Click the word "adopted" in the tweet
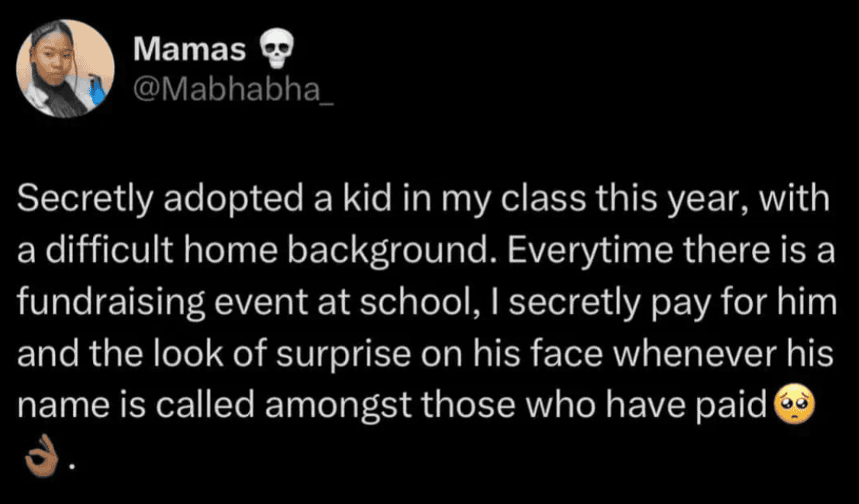The image size is (859, 504). tap(204, 200)
